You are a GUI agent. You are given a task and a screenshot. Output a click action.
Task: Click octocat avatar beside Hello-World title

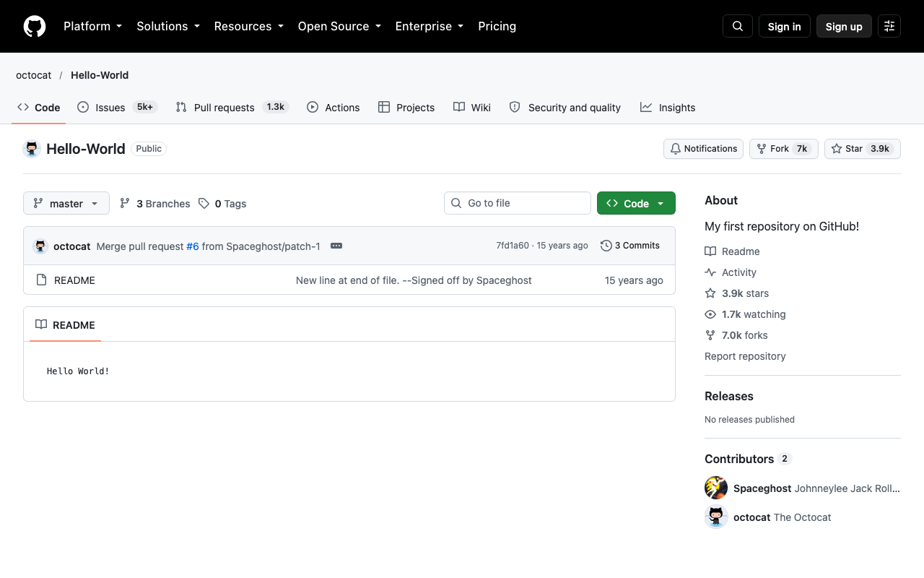(x=32, y=149)
